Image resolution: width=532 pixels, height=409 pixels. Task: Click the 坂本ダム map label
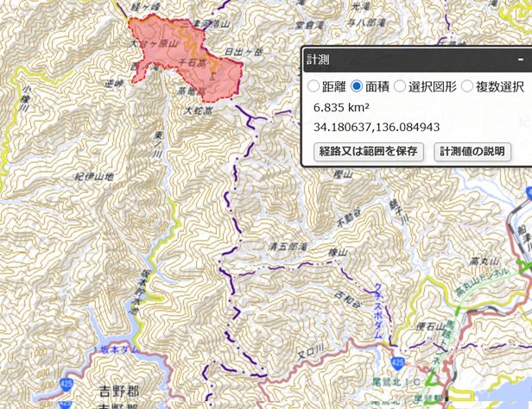click(120, 350)
